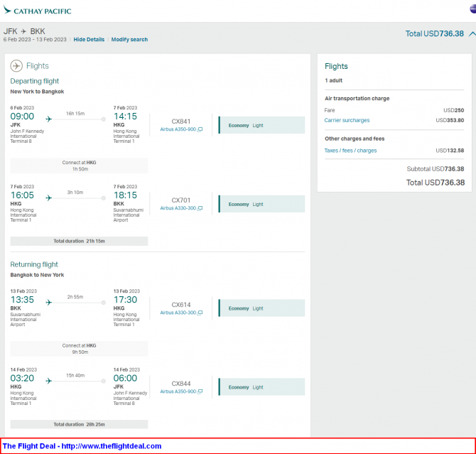Click 'New York to Bangkok' route label
The height and width of the screenshot is (454, 476).
coord(37,92)
